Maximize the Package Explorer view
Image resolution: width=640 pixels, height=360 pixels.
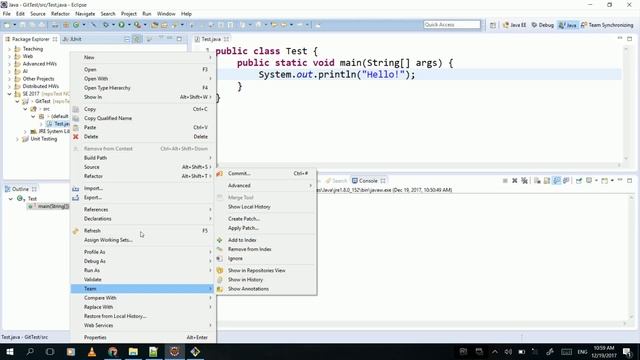pos(179,39)
